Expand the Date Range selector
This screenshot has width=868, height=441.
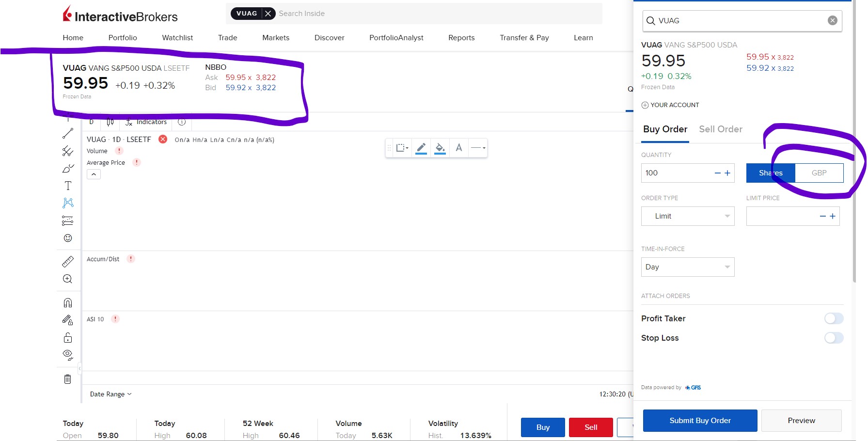[x=110, y=394]
